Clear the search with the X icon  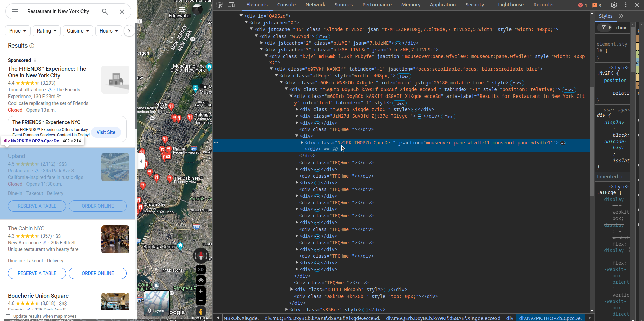[x=122, y=11]
